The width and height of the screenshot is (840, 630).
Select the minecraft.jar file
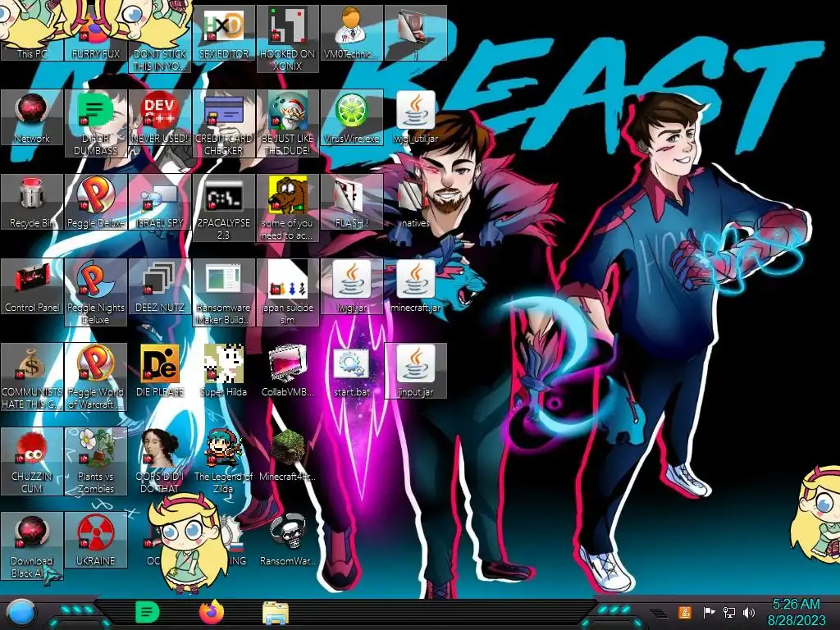(x=416, y=286)
